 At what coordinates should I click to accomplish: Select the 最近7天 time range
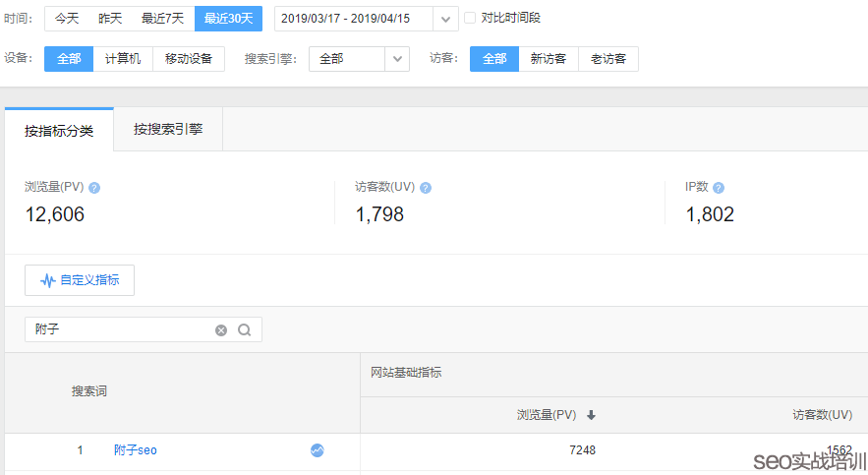(x=162, y=19)
